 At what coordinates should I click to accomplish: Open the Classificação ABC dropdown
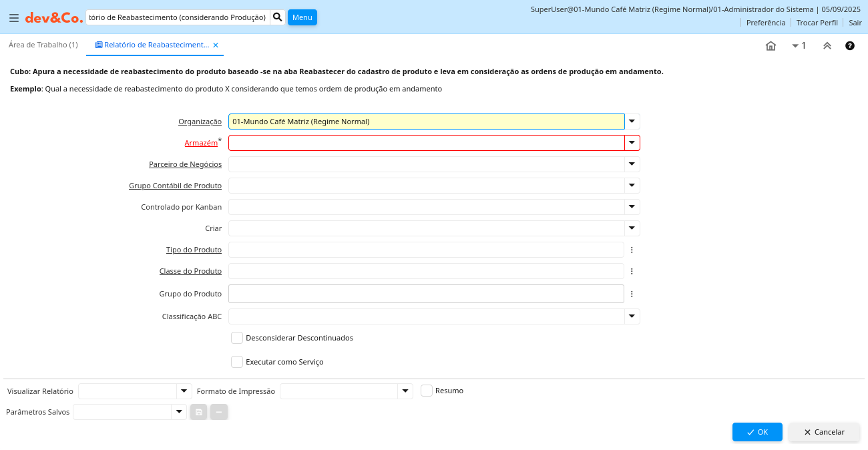pyautogui.click(x=632, y=316)
